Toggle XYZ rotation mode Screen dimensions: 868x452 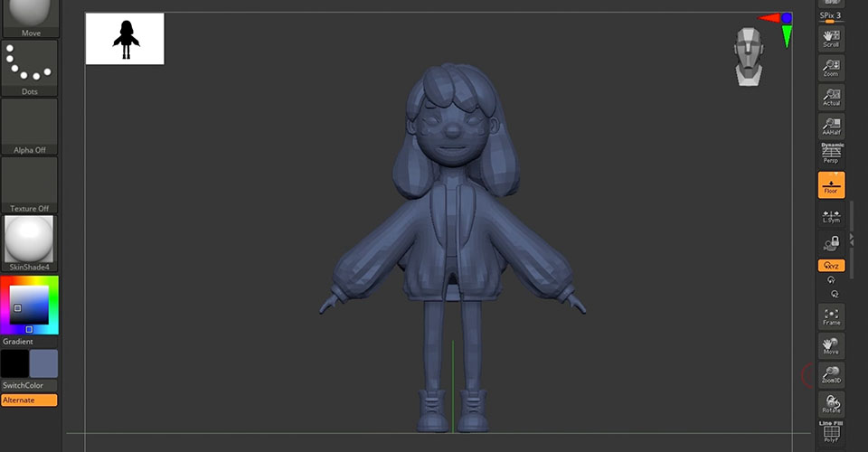click(832, 266)
